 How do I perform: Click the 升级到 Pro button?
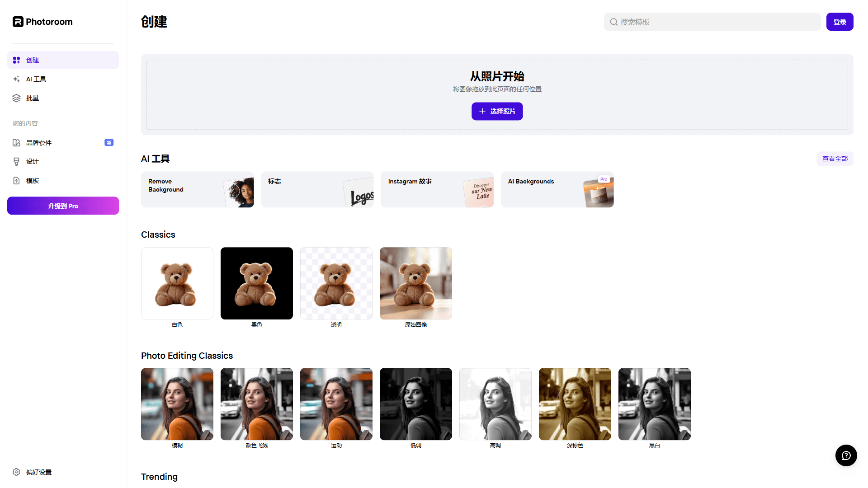(x=62, y=206)
